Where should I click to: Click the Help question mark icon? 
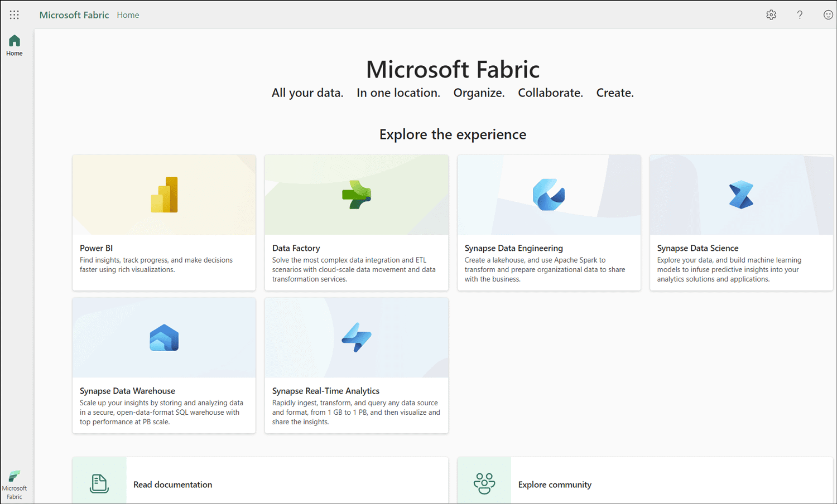(x=800, y=15)
